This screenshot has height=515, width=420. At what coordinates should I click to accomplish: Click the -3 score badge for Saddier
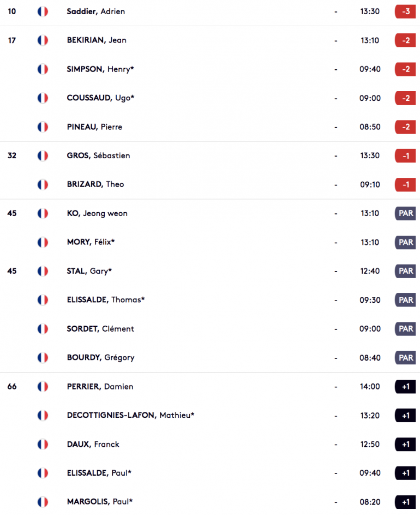(x=406, y=11)
